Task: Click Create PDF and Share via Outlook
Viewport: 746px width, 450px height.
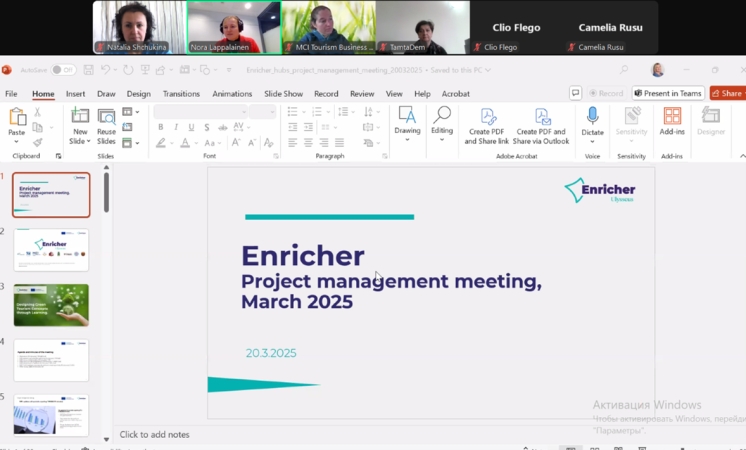Action: point(541,127)
